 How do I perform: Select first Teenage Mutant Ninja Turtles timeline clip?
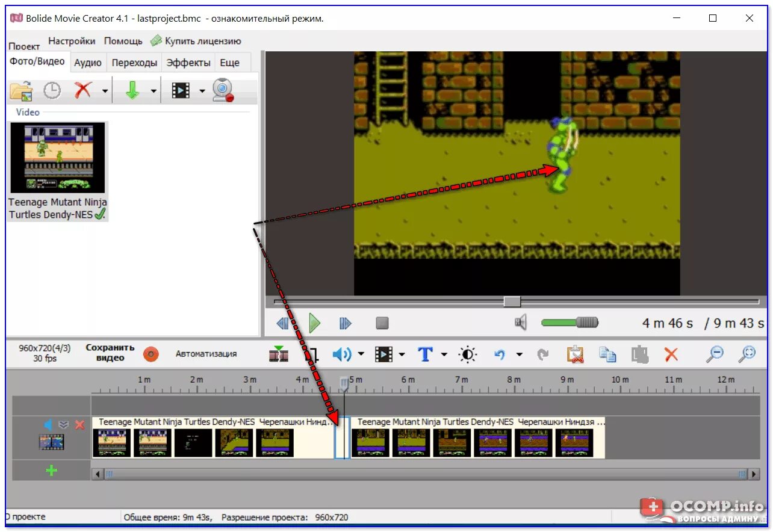tap(214, 438)
